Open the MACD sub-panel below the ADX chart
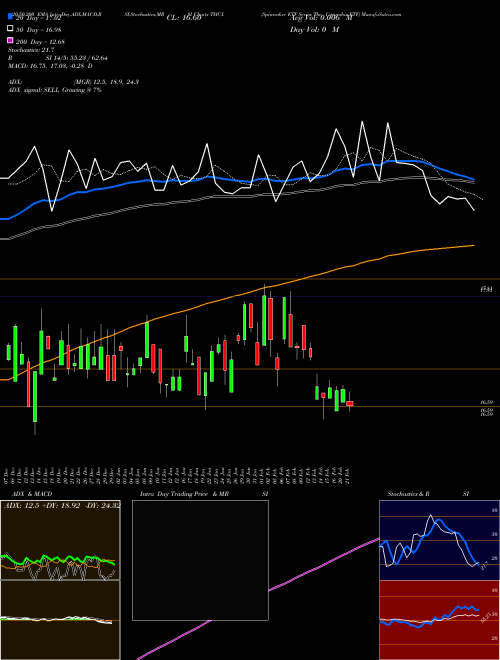Screen dimensions: 500x660 pos(60,620)
